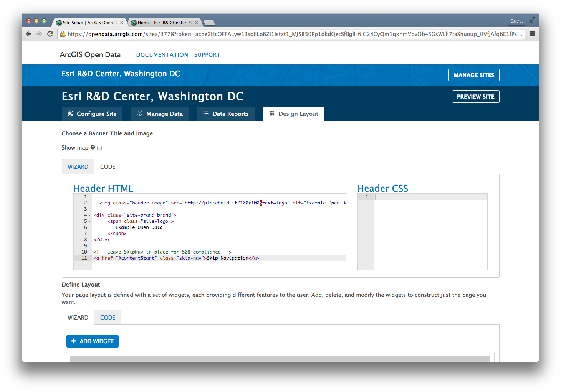
Task: Click line number 1 in CSS gutter
Action: pos(367,197)
